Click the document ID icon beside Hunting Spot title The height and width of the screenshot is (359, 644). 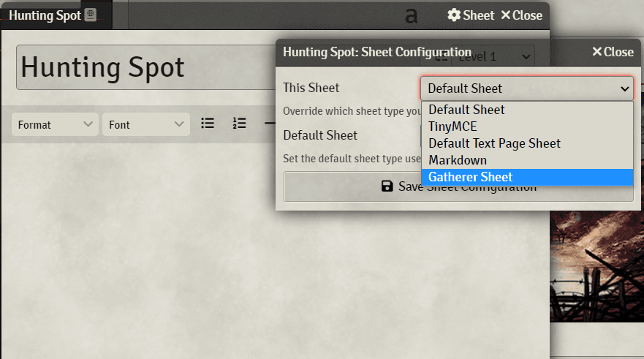tap(90, 15)
